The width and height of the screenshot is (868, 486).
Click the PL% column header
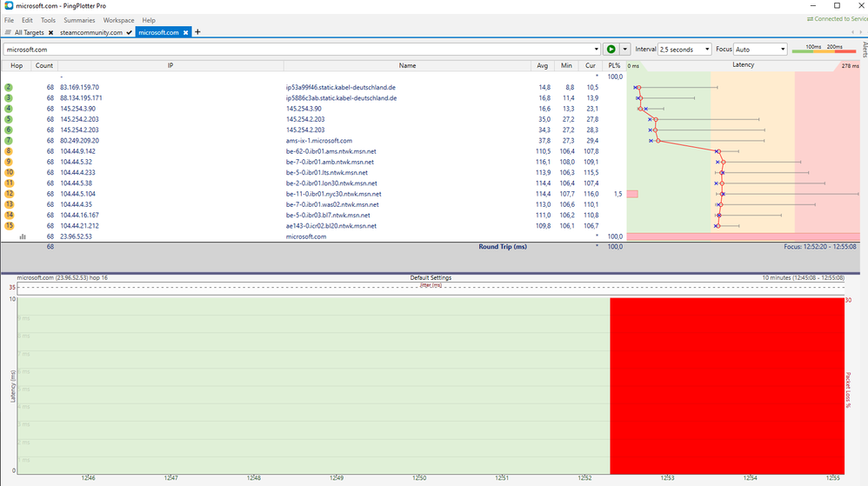tap(614, 65)
